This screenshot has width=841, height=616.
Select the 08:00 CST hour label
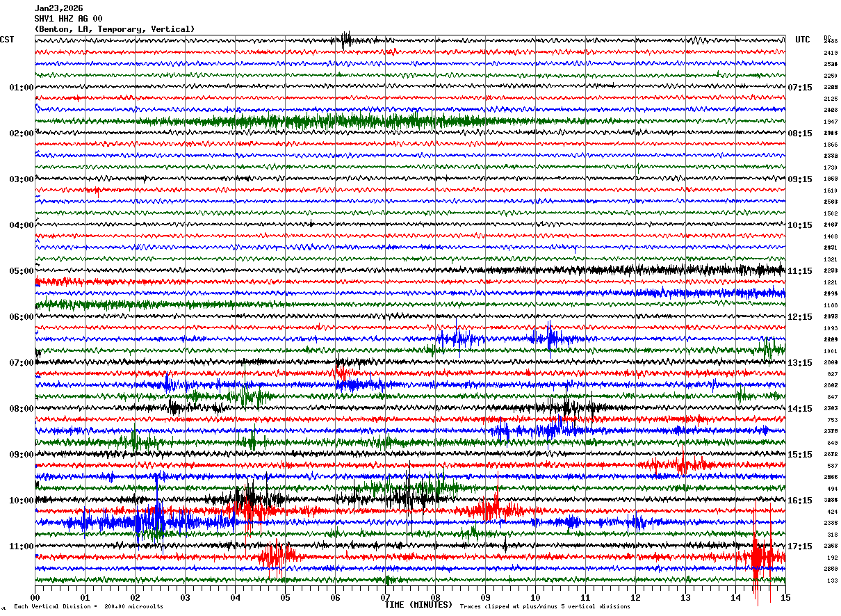(22, 409)
